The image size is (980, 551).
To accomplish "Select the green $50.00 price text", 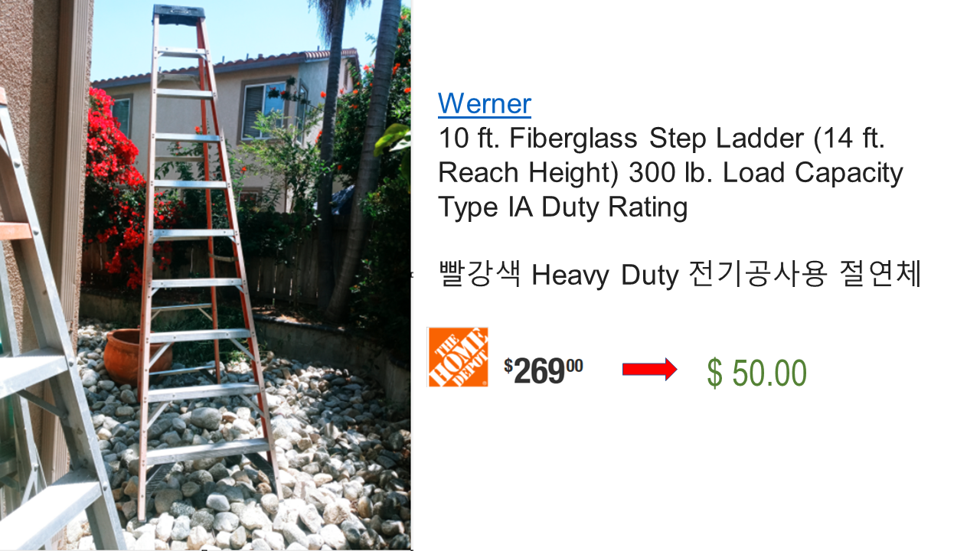I will (x=756, y=373).
